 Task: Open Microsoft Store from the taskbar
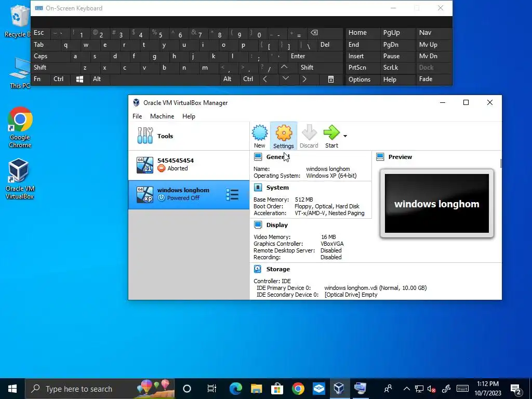[277, 389]
